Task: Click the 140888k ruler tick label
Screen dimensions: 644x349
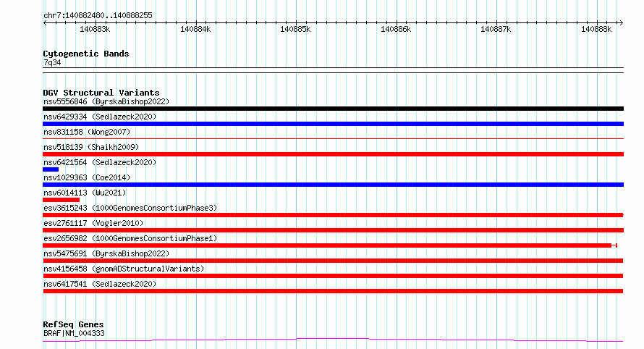Action: 596,29
